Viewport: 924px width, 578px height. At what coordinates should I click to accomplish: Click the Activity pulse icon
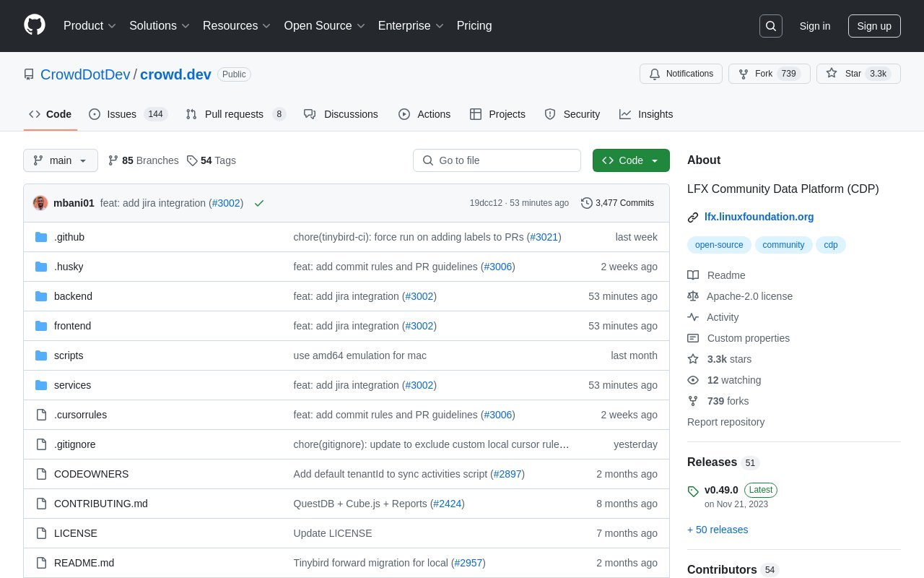click(693, 317)
